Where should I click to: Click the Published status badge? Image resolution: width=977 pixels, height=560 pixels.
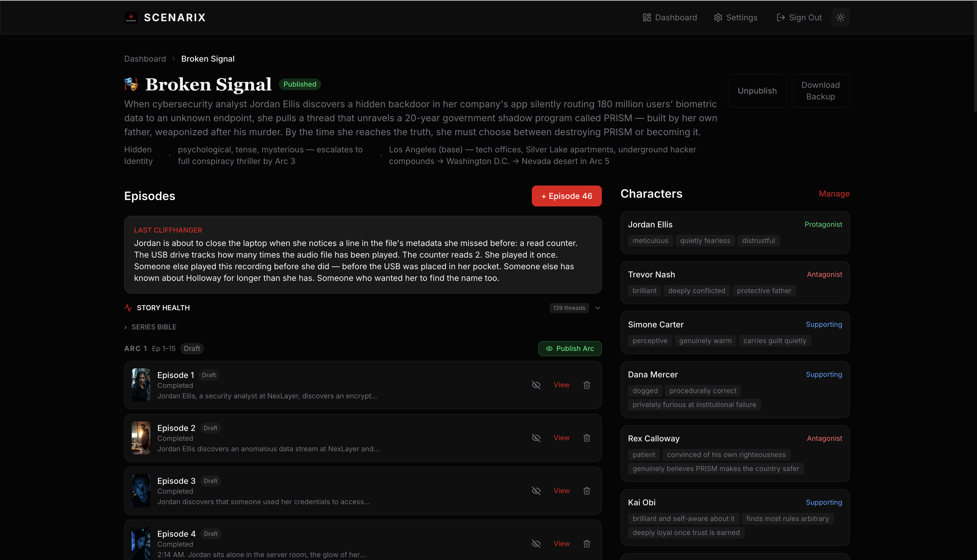[x=299, y=84]
